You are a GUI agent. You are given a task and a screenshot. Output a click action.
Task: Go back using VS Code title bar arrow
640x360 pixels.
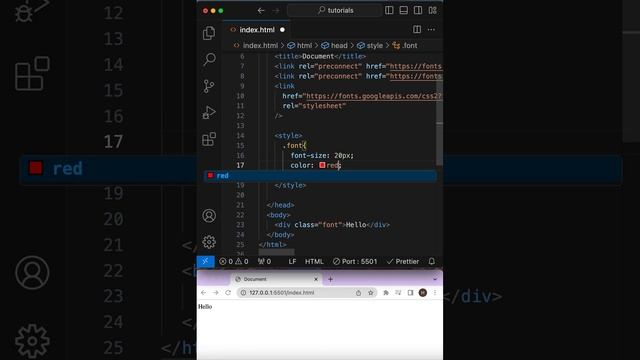pyautogui.click(x=261, y=11)
